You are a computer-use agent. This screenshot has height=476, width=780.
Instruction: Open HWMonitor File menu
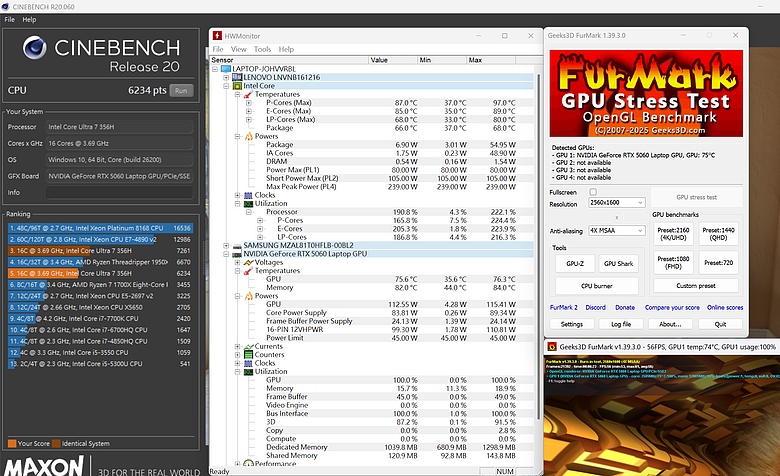click(218, 49)
